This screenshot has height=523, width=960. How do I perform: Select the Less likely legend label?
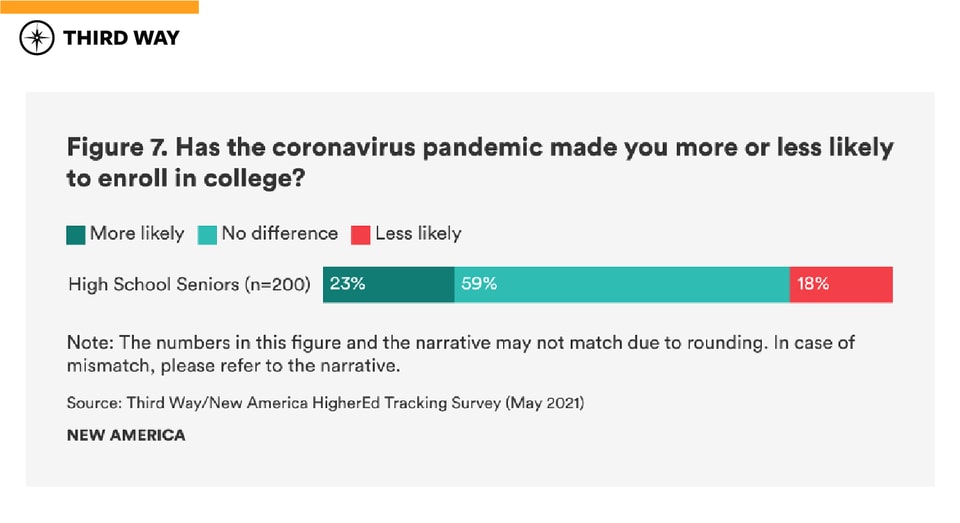[x=418, y=234]
